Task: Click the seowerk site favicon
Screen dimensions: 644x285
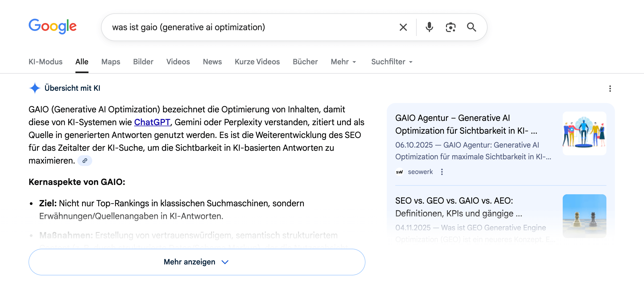Action: tap(400, 172)
